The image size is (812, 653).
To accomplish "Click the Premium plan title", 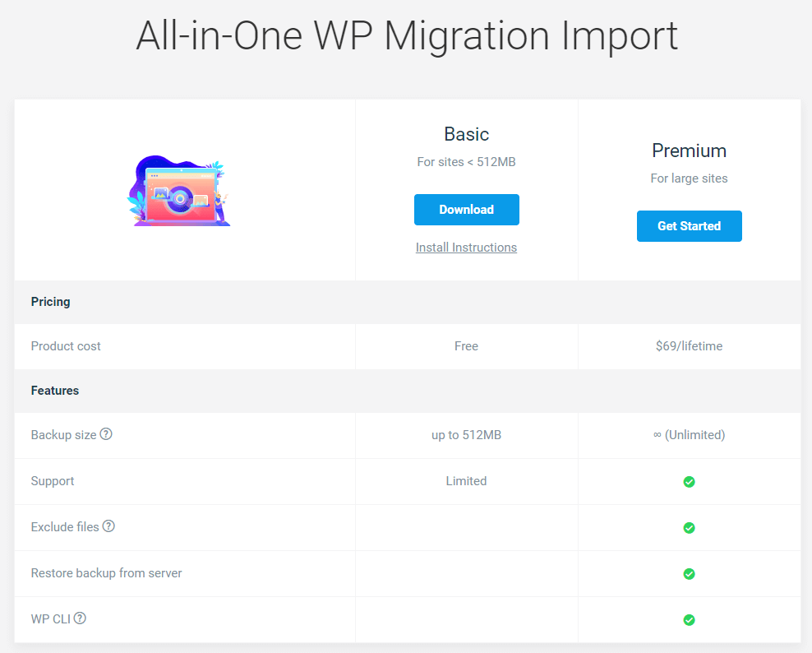I will (690, 151).
